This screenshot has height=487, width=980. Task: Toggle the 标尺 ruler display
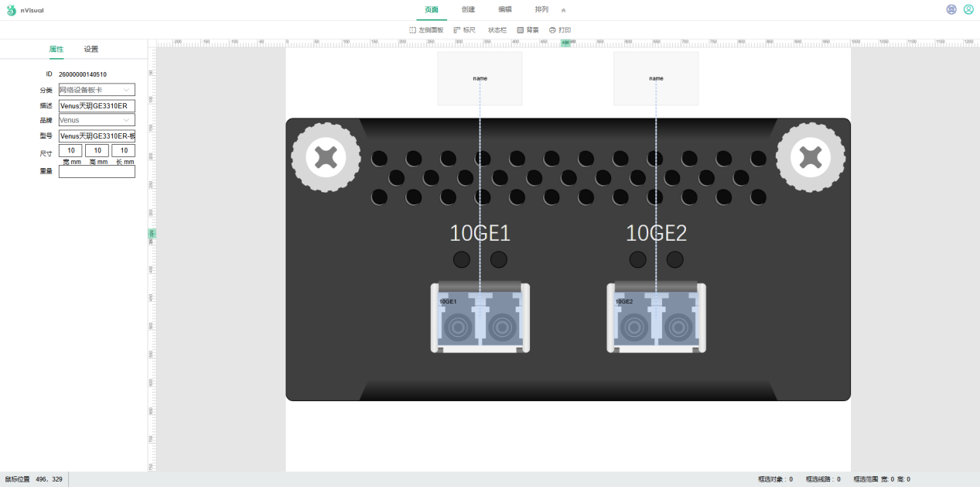click(465, 30)
